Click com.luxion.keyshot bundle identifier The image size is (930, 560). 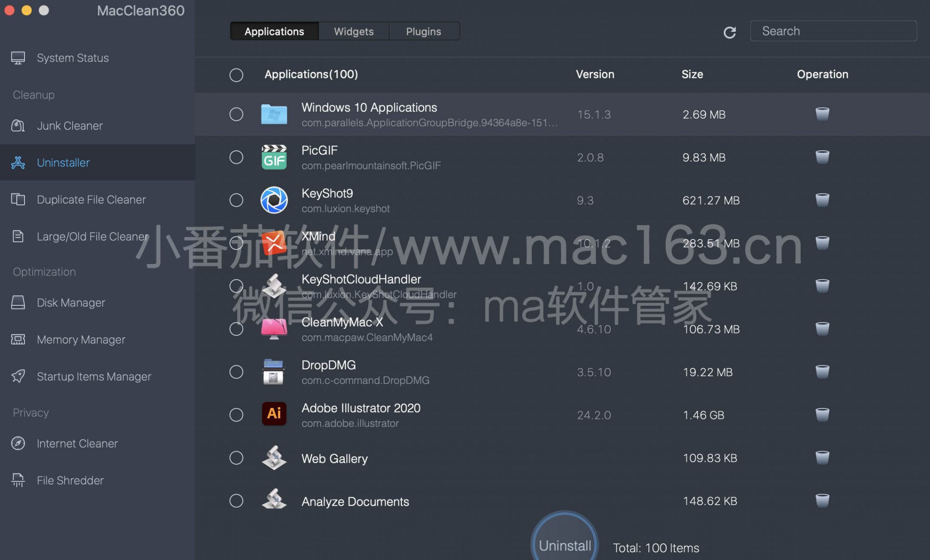[x=346, y=209]
